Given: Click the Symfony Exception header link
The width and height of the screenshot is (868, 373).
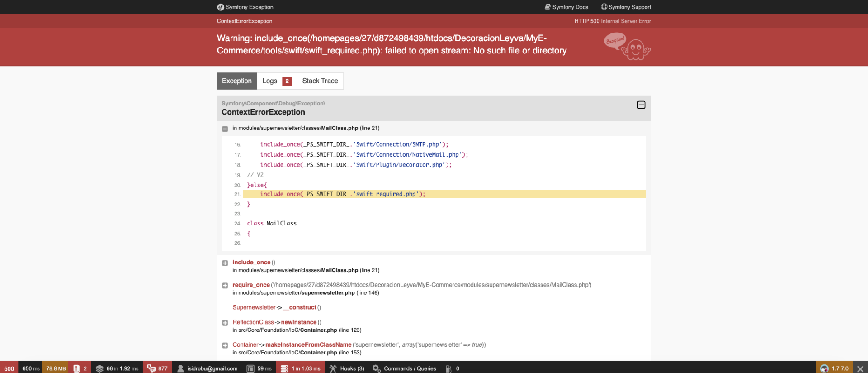Looking at the screenshot, I should coord(245,7).
